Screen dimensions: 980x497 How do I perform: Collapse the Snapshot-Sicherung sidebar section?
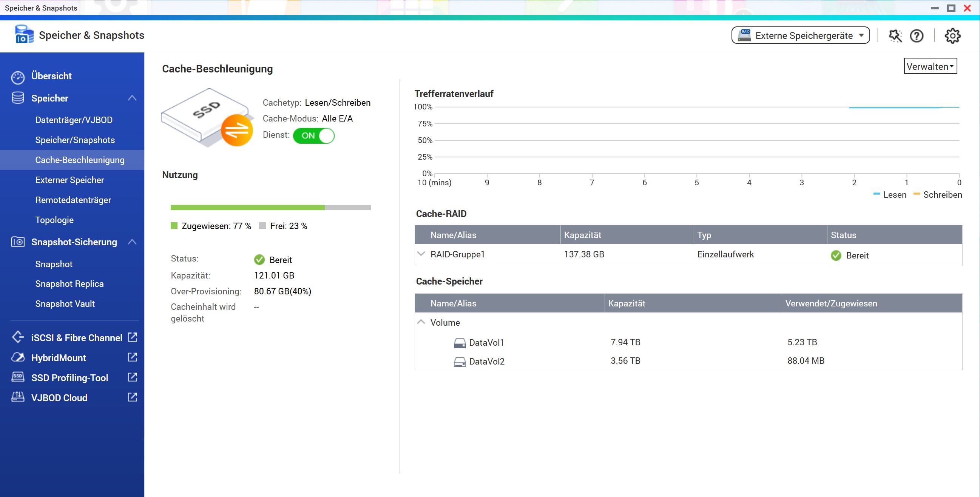(x=132, y=242)
